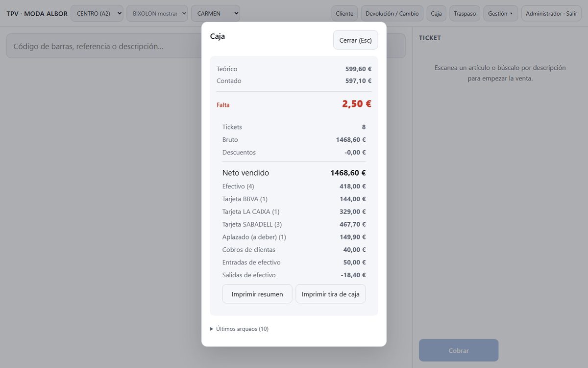Open the Cliente button in the top bar
The height and width of the screenshot is (368, 588).
click(344, 13)
